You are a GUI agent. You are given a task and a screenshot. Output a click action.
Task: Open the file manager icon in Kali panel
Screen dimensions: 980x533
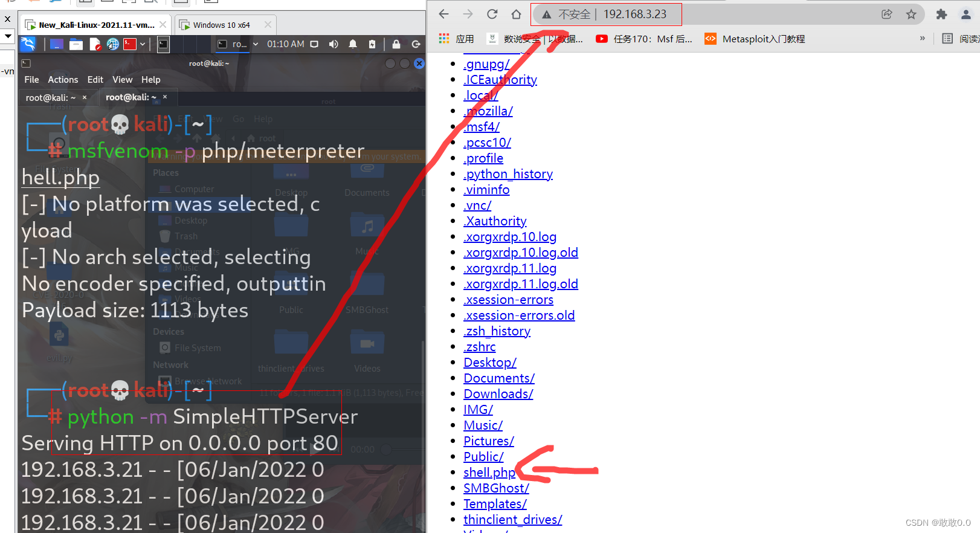click(x=76, y=44)
